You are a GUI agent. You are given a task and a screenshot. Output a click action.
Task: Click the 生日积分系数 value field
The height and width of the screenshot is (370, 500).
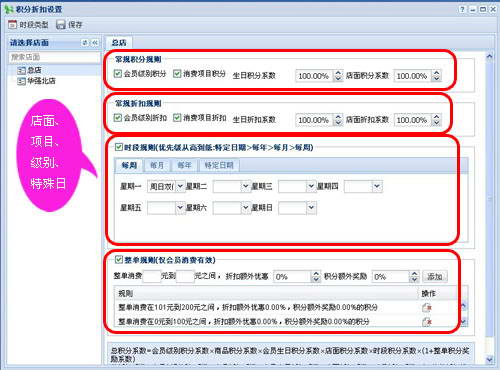(314, 76)
